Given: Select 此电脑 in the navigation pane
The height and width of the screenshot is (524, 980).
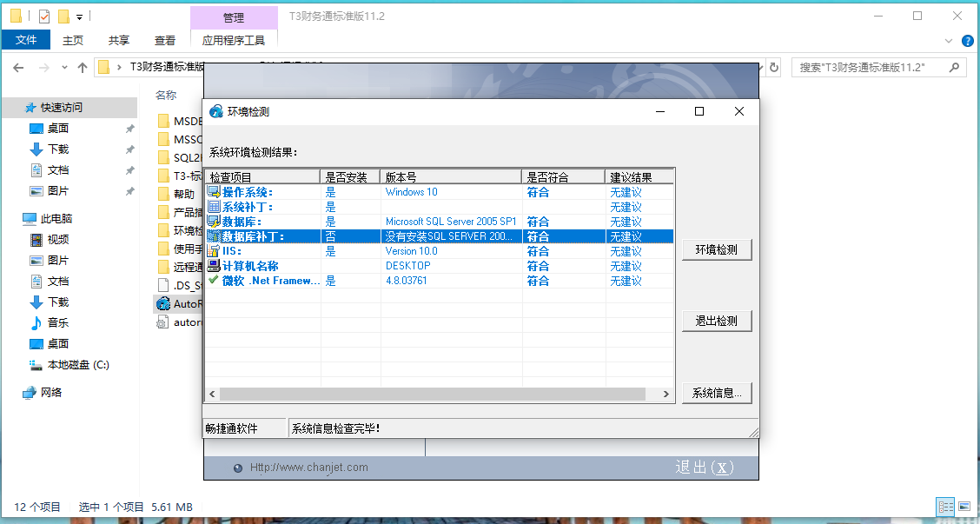Looking at the screenshot, I should 56,219.
